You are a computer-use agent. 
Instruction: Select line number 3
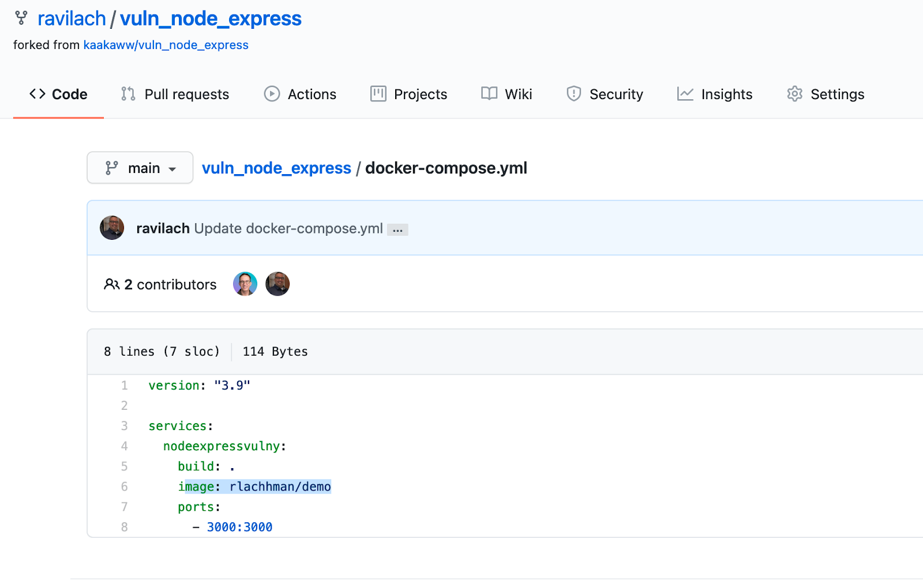tap(124, 425)
